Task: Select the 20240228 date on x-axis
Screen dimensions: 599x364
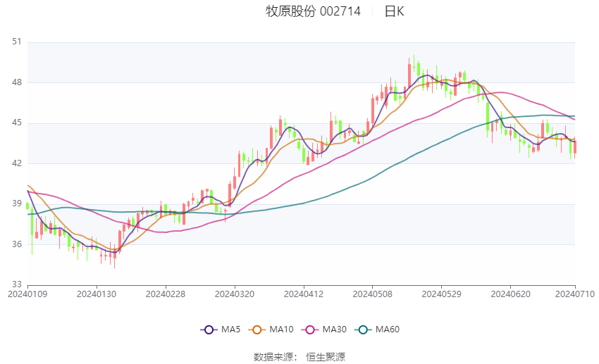Action: pos(165,294)
